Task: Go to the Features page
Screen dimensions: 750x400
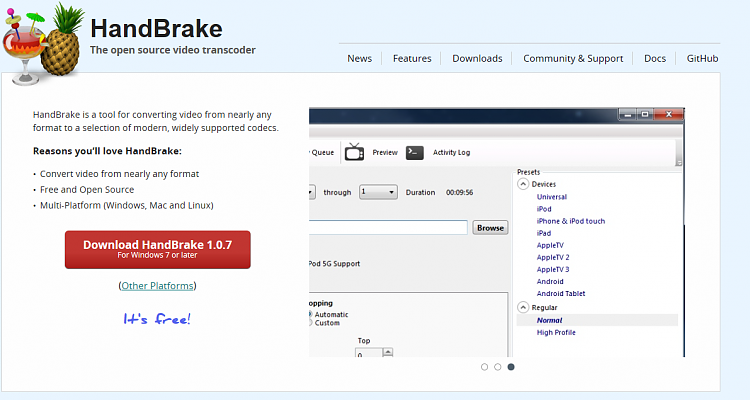Action: point(412,58)
